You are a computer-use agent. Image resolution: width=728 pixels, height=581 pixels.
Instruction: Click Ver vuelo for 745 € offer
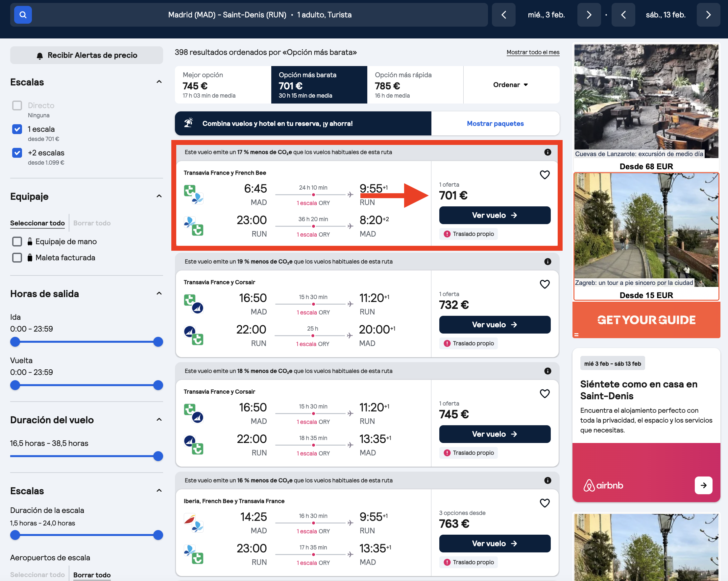click(x=495, y=434)
